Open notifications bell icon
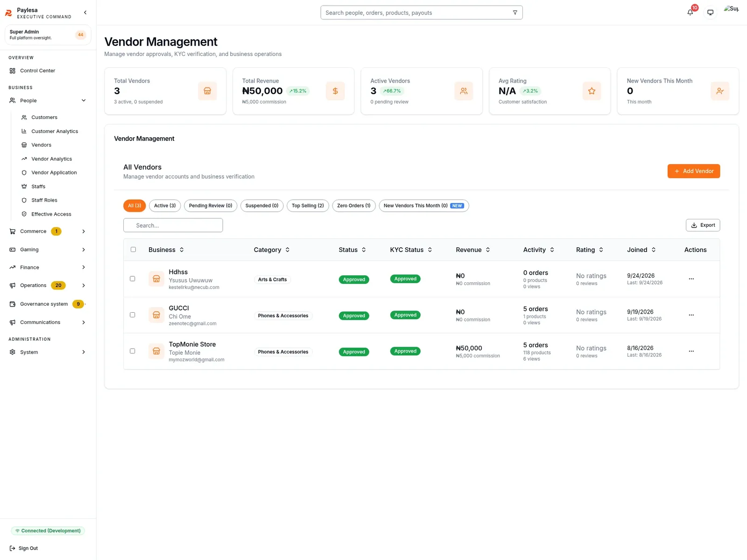 pos(690,13)
